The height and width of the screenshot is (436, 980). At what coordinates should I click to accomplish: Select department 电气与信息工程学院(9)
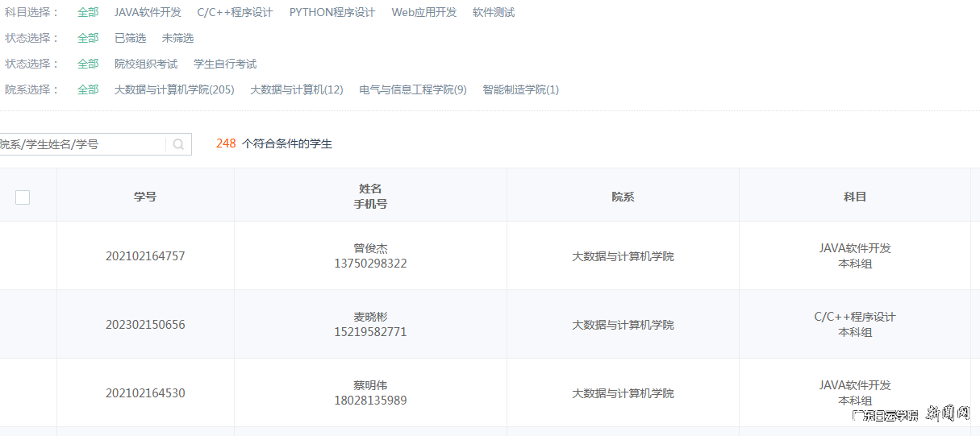point(412,89)
